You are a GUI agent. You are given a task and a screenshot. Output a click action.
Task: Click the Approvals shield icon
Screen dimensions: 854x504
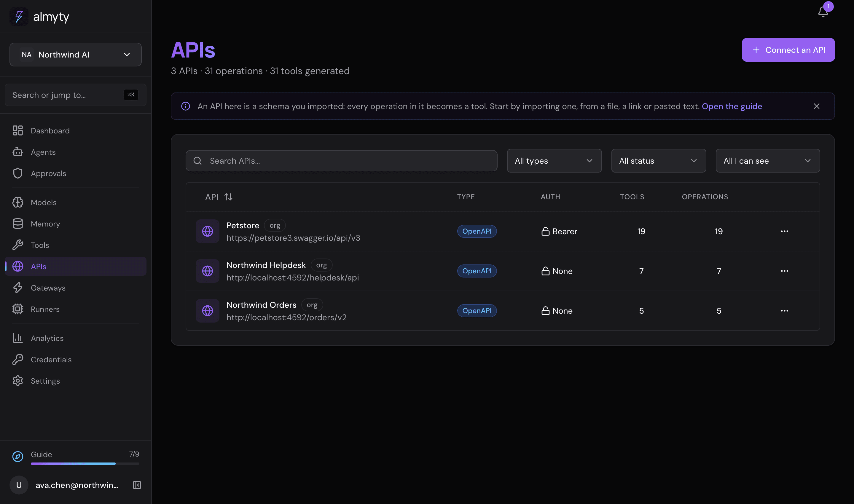click(18, 173)
